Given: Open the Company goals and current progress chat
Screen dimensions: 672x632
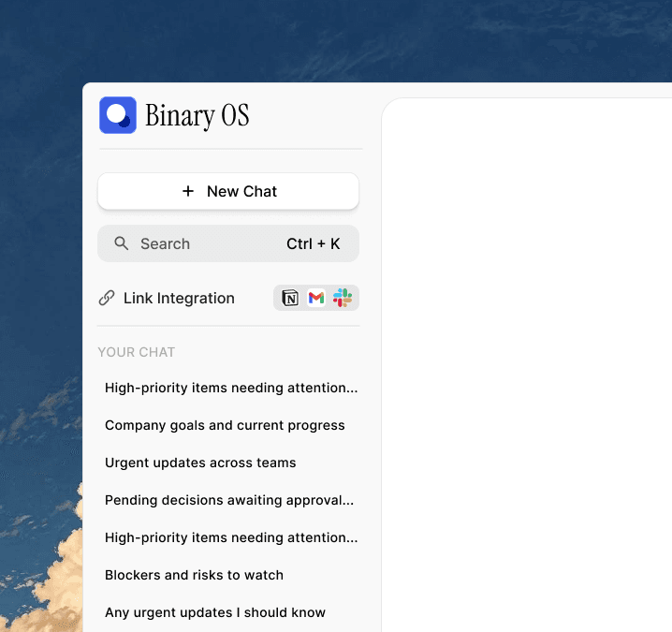Looking at the screenshot, I should tap(225, 425).
